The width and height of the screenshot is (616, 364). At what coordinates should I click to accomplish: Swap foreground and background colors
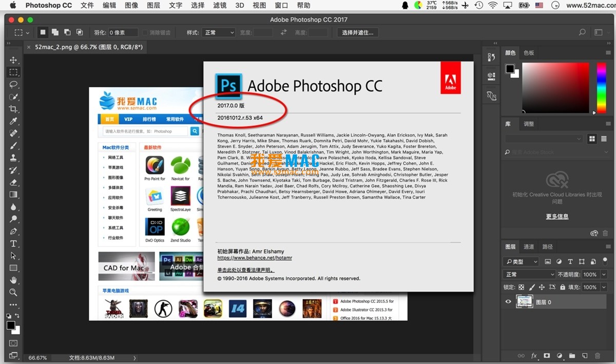pos(17,316)
